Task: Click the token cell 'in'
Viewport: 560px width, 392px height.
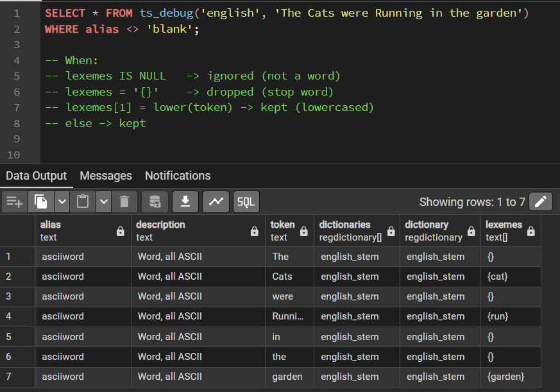Action: point(290,337)
